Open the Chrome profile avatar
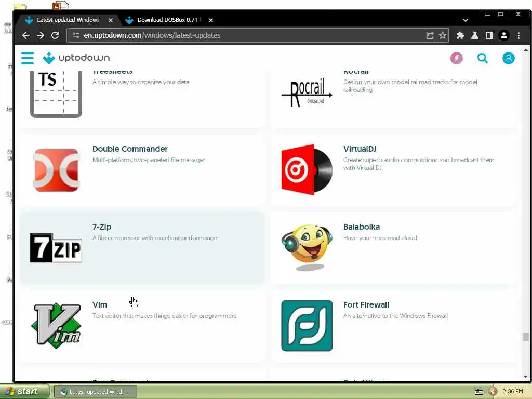Image resolution: width=532 pixels, height=399 pixels. [504, 35]
